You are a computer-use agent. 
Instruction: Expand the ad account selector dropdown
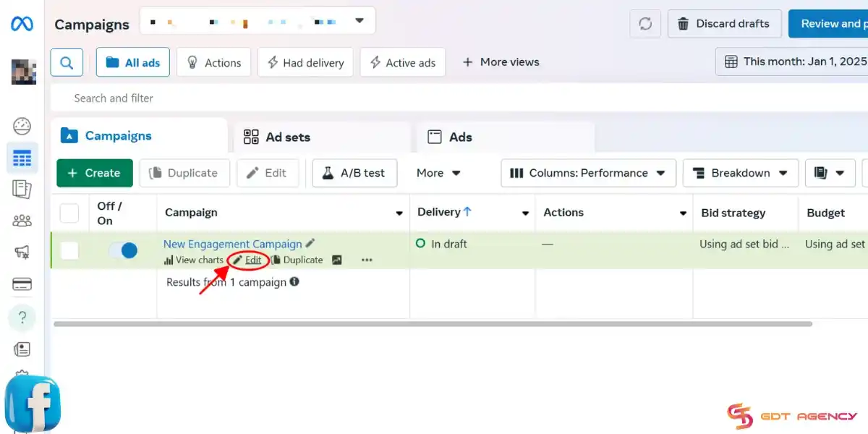(359, 21)
